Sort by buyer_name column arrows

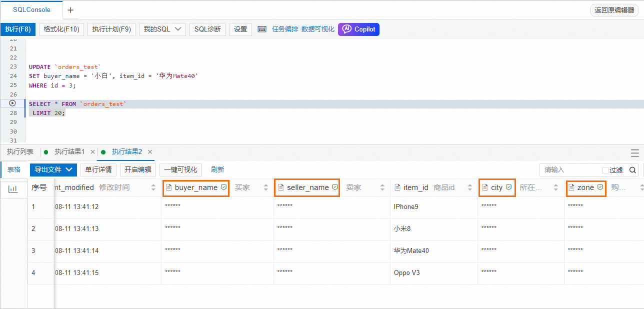(x=266, y=187)
